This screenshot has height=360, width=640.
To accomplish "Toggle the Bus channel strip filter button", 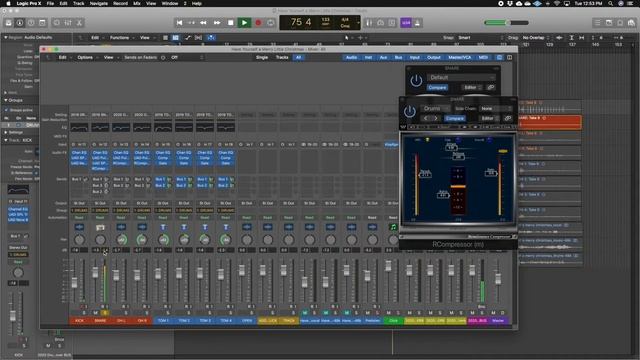I will 398,58.
